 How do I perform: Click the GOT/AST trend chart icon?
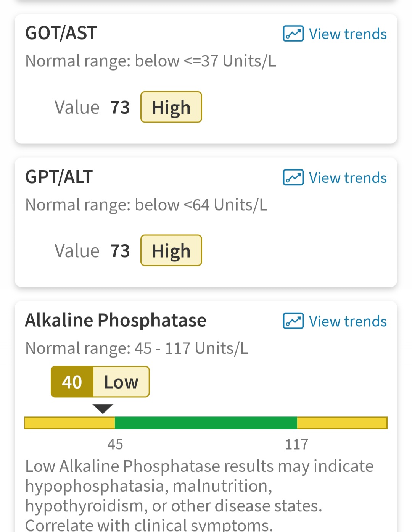[293, 34]
